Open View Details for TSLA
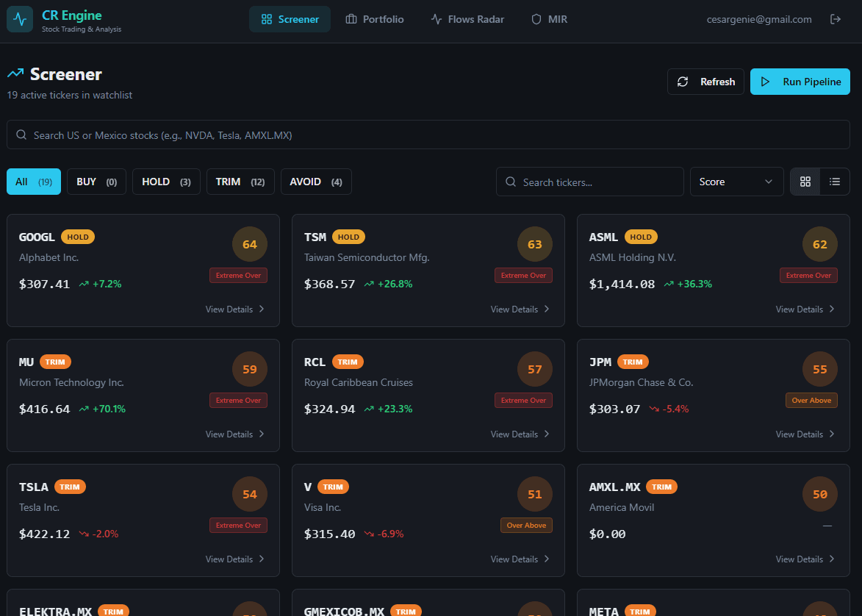 pos(235,559)
